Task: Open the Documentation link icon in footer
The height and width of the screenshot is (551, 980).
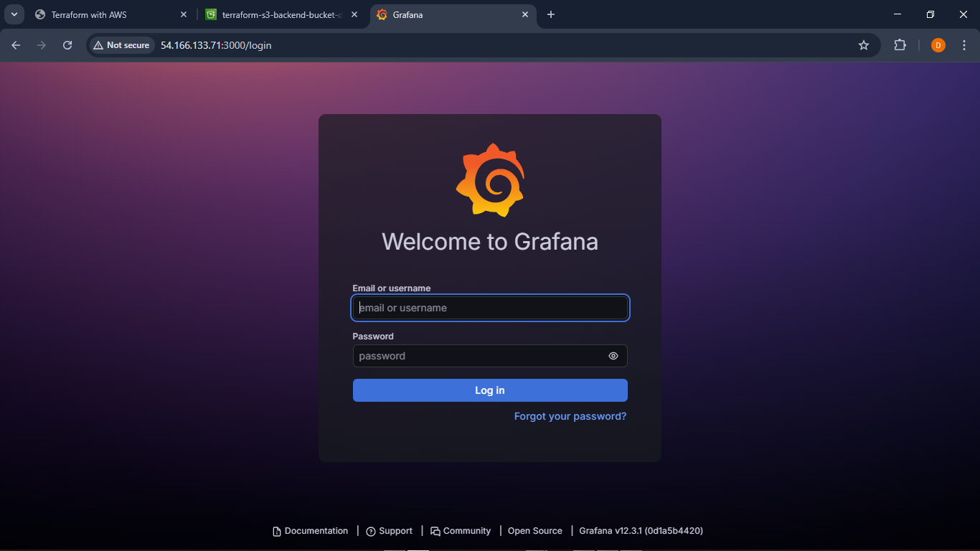Action: coord(275,531)
